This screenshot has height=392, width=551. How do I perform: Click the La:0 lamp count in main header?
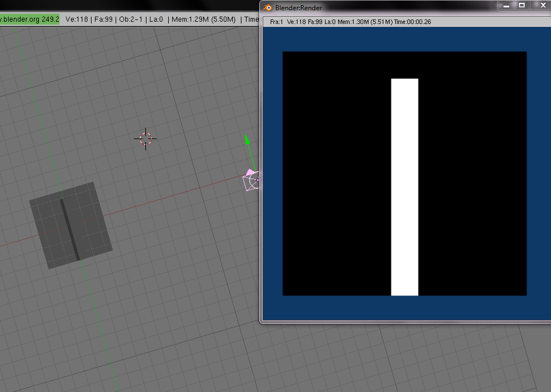coord(156,19)
